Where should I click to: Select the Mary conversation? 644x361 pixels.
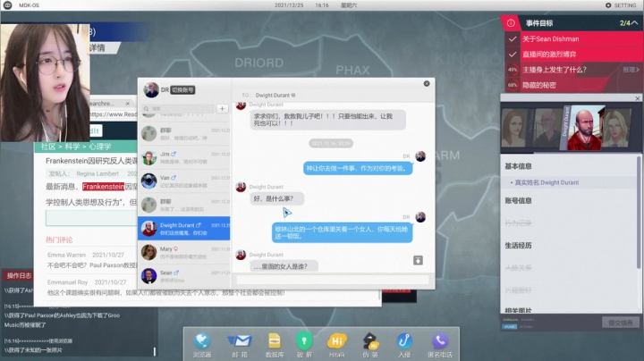[184, 252]
